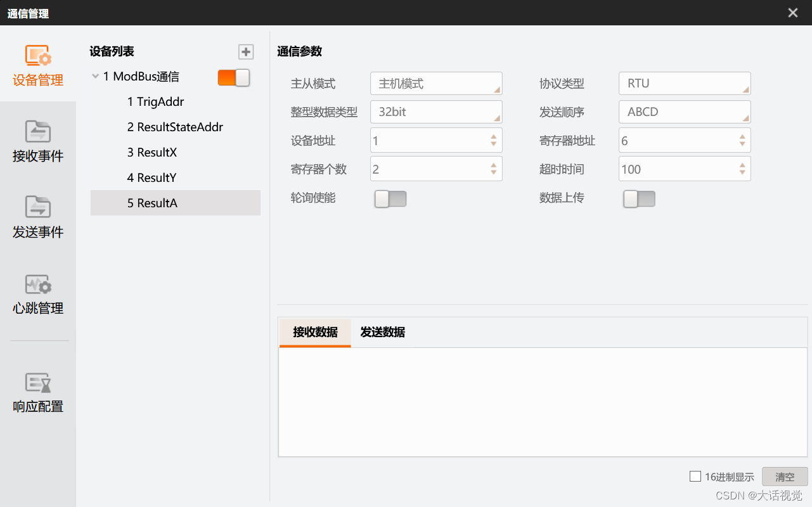Add a new device with plus icon
The image size is (812, 507).
click(x=246, y=52)
